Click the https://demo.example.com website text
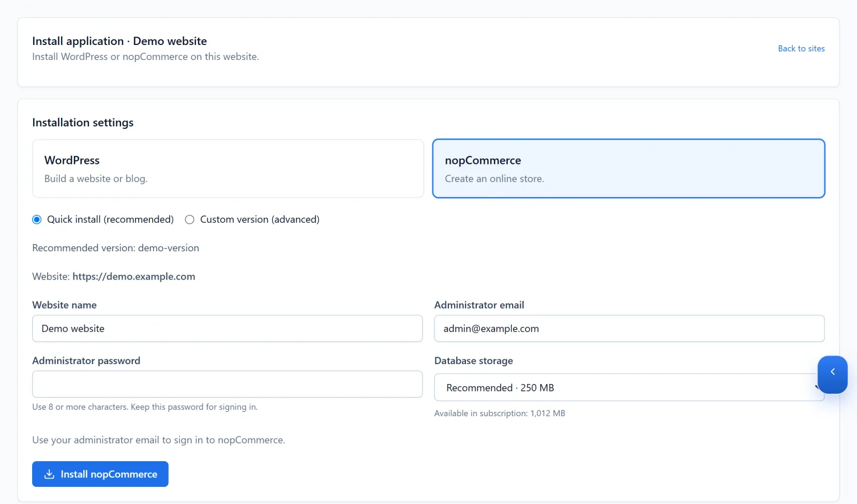Screen dimensions: 857x504 (134, 276)
